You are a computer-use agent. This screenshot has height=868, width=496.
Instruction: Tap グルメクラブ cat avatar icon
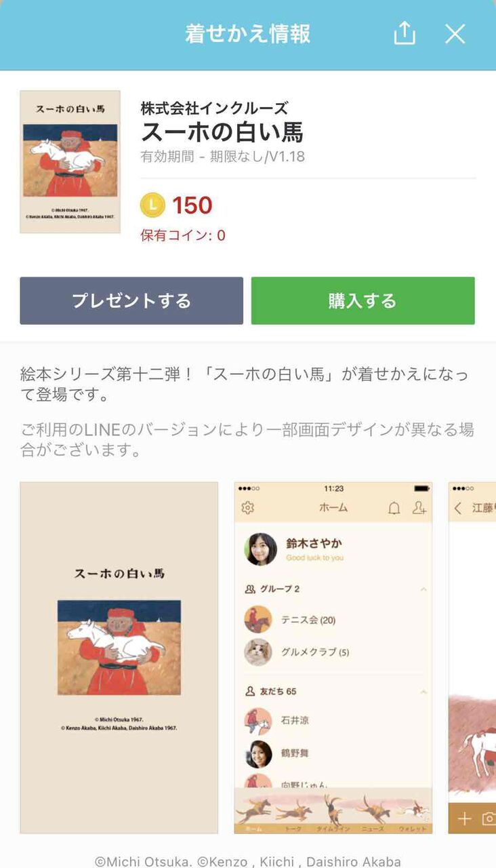(258, 652)
